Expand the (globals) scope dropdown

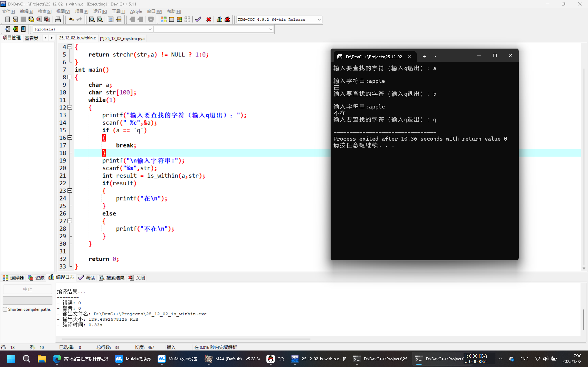pos(150,29)
